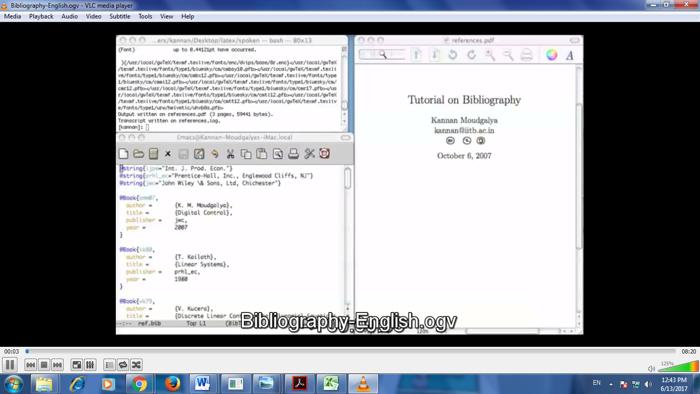
Task: Open Google Chrome from taskbar
Action: [x=139, y=384]
